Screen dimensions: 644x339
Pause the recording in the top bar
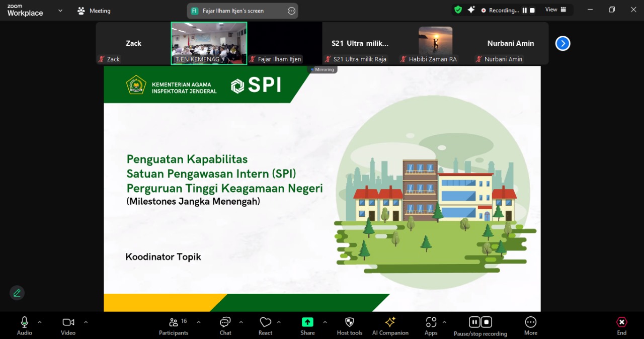pyautogui.click(x=524, y=10)
